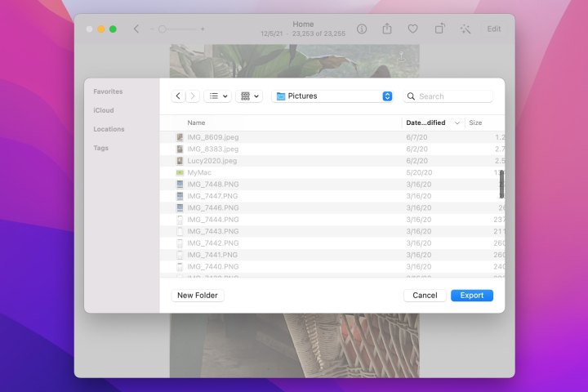Click the Favorite heart icon
The height and width of the screenshot is (392, 588).
coord(413,29)
